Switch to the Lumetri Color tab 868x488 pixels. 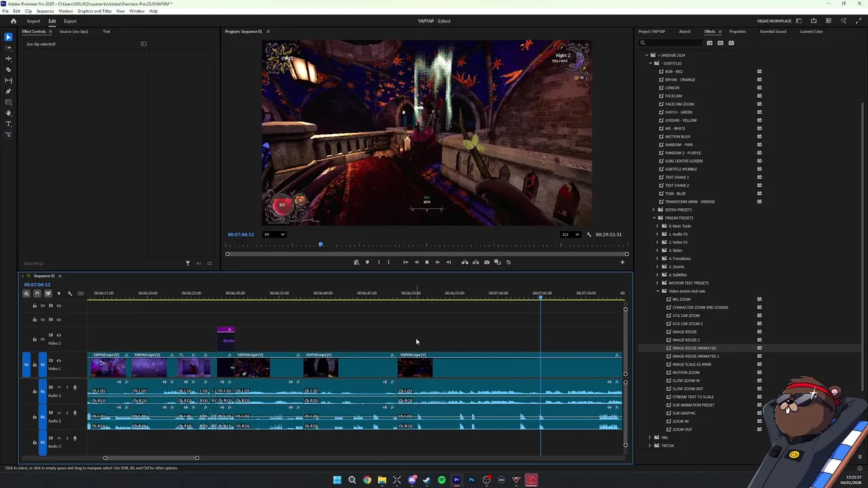pos(811,31)
